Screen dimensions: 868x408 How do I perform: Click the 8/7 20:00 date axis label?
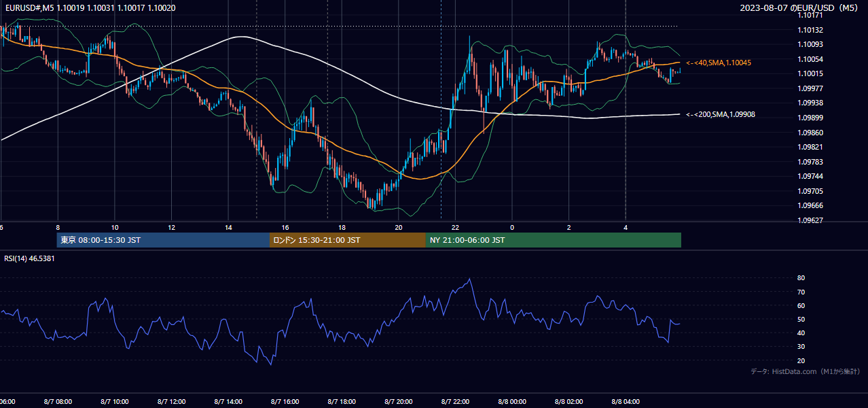click(x=399, y=402)
